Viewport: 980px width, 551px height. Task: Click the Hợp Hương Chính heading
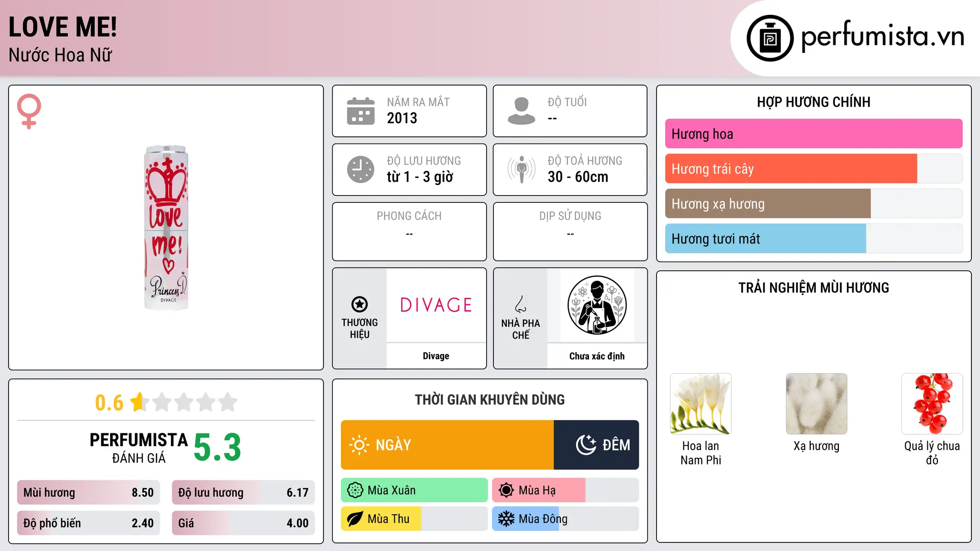[x=813, y=102]
